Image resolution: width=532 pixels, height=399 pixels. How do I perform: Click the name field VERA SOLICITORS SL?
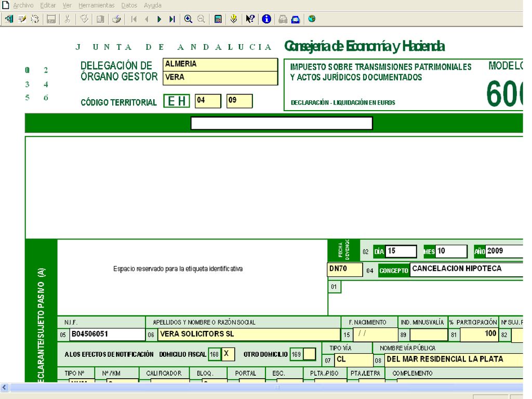tap(249, 334)
